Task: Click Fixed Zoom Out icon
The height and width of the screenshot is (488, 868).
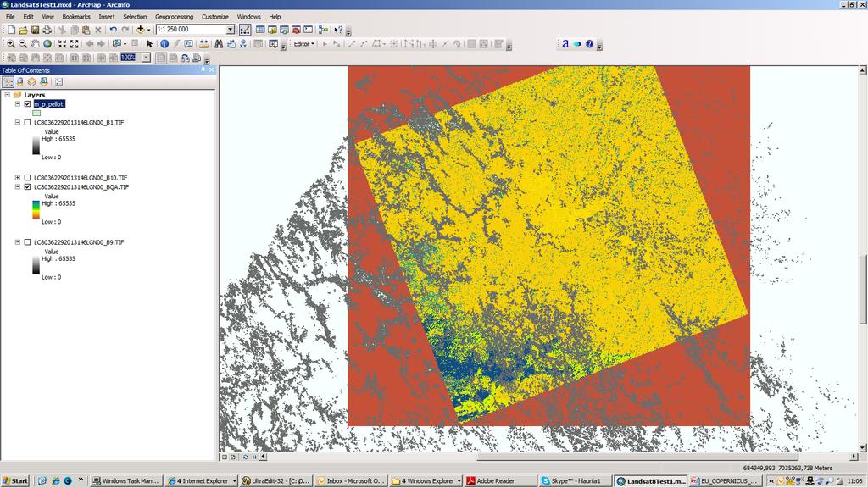Action: pyautogui.click(x=75, y=44)
